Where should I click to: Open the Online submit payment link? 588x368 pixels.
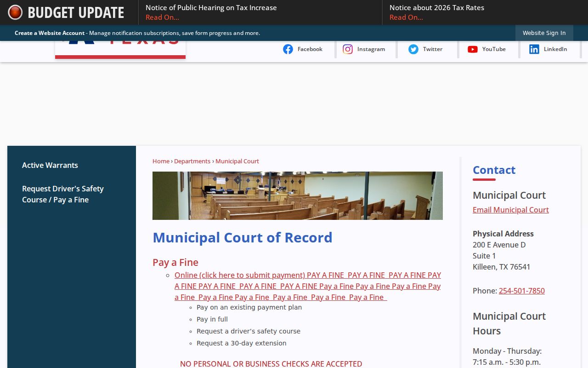pyautogui.click(x=308, y=286)
